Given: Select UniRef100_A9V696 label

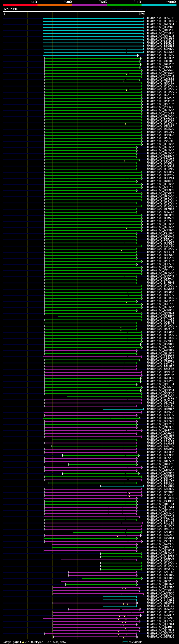Looking at the screenshot, I should tap(161, 70).
